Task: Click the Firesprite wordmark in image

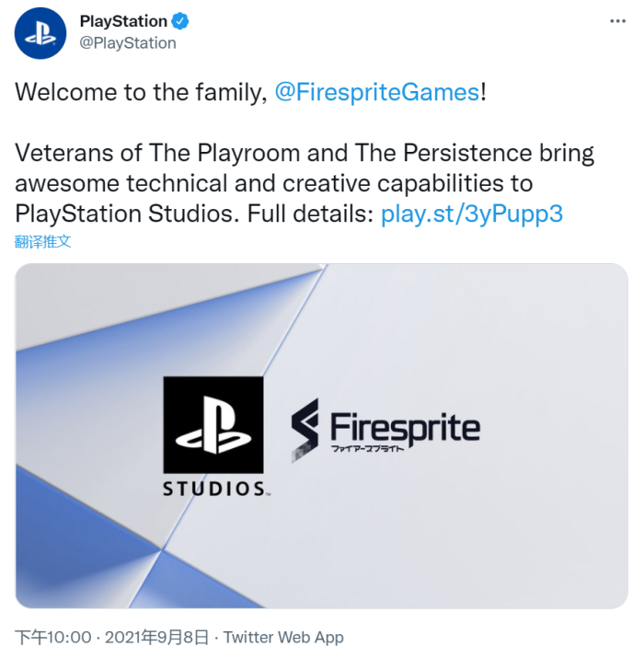Action: click(406, 427)
